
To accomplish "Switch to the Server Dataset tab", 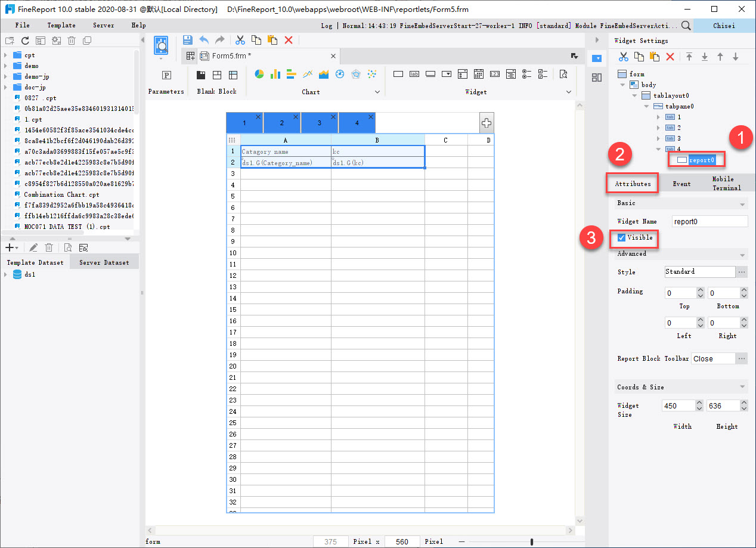I will click(104, 262).
